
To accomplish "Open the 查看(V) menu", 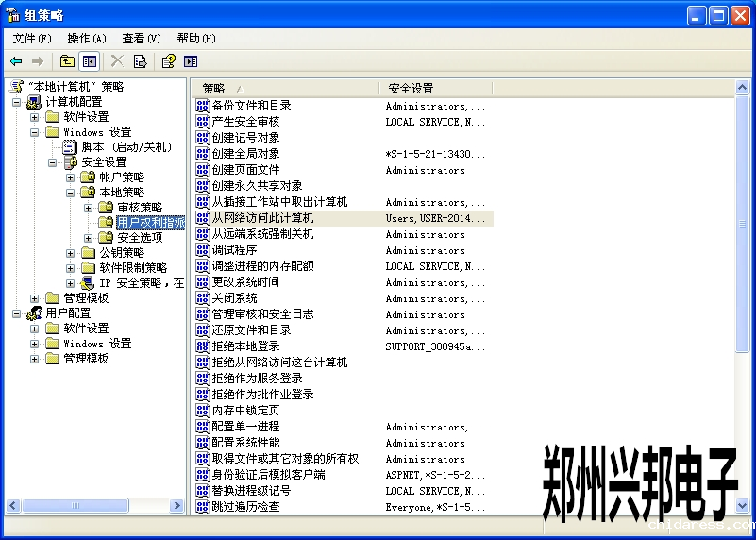I will [142, 39].
